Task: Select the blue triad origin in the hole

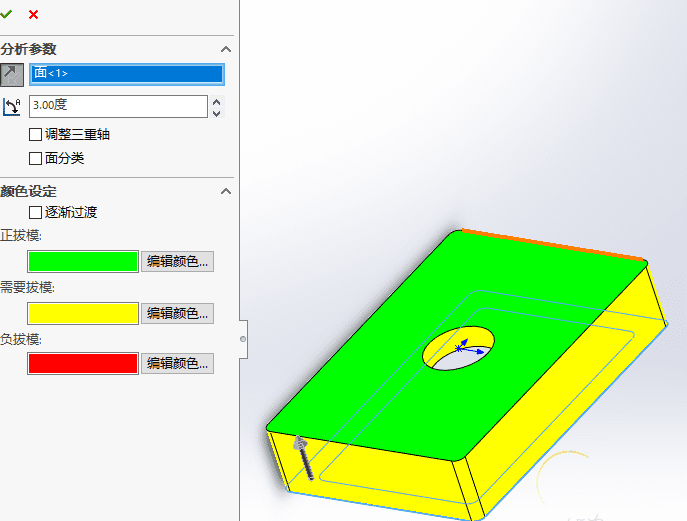Action: pos(459,349)
